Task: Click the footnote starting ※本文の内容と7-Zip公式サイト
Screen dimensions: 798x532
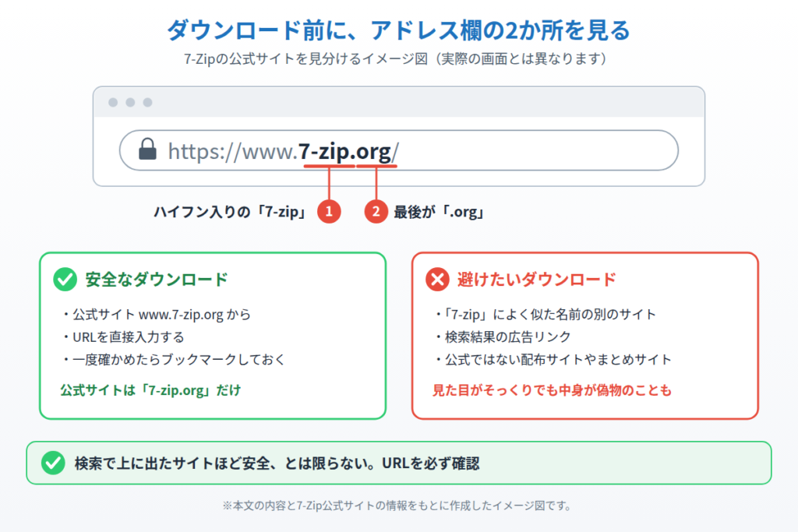Action: click(397, 506)
